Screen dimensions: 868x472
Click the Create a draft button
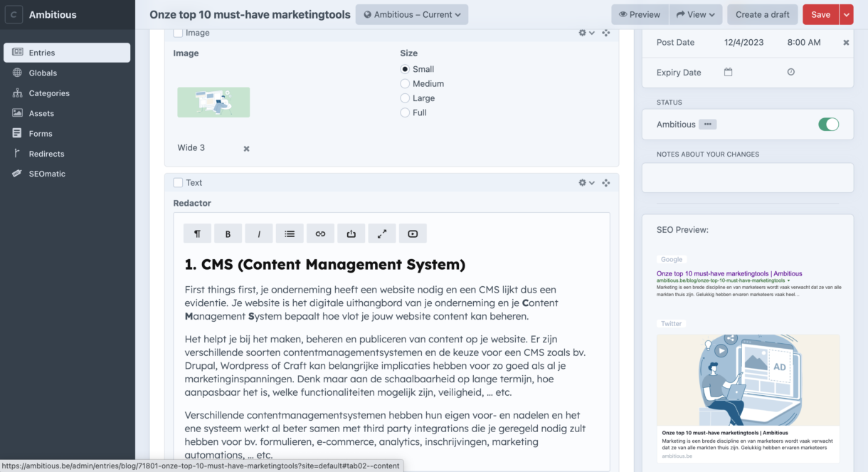coord(762,14)
